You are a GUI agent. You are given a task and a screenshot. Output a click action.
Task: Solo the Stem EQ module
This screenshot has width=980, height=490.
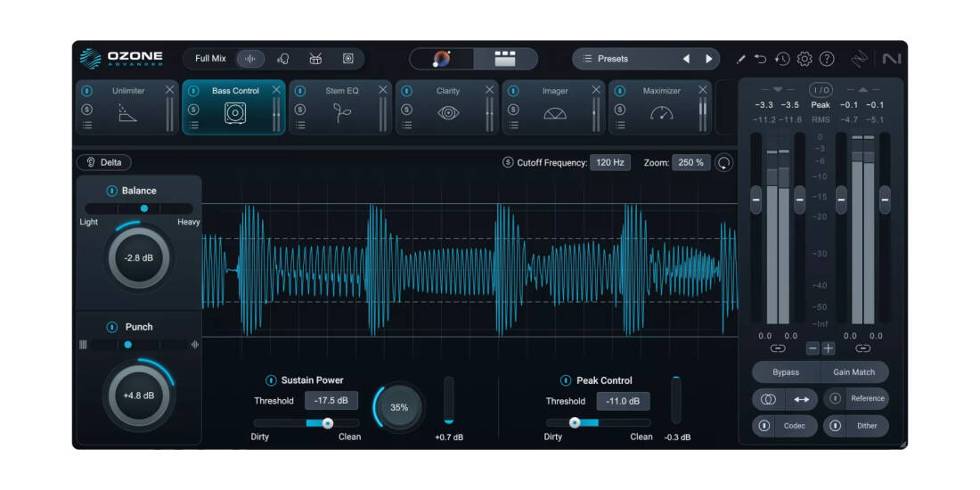click(300, 110)
